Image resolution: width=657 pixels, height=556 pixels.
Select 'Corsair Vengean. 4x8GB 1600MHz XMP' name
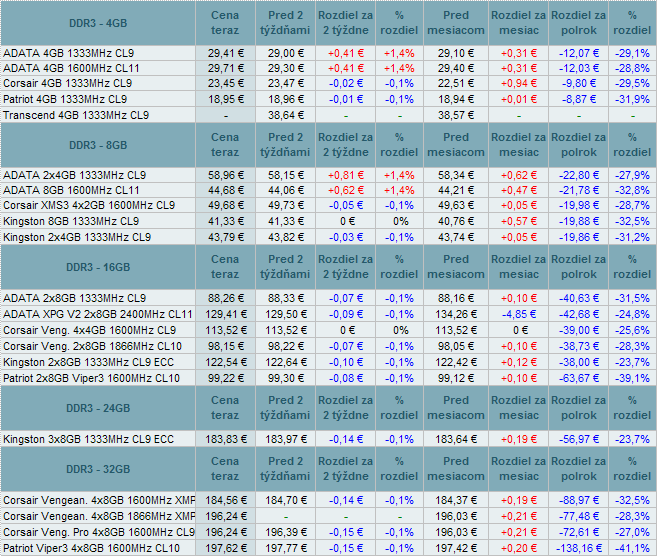point(99,500)
